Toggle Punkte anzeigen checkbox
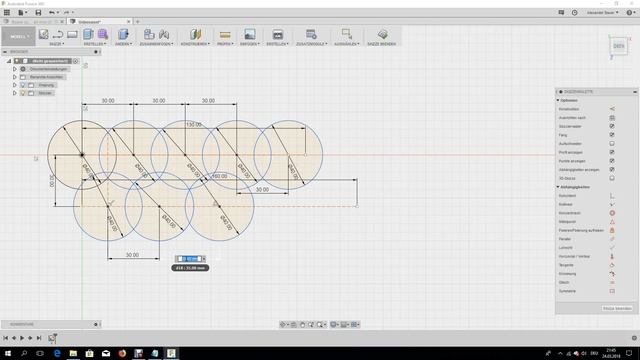The height and width of the screenshot is (360, 640). 612,161
